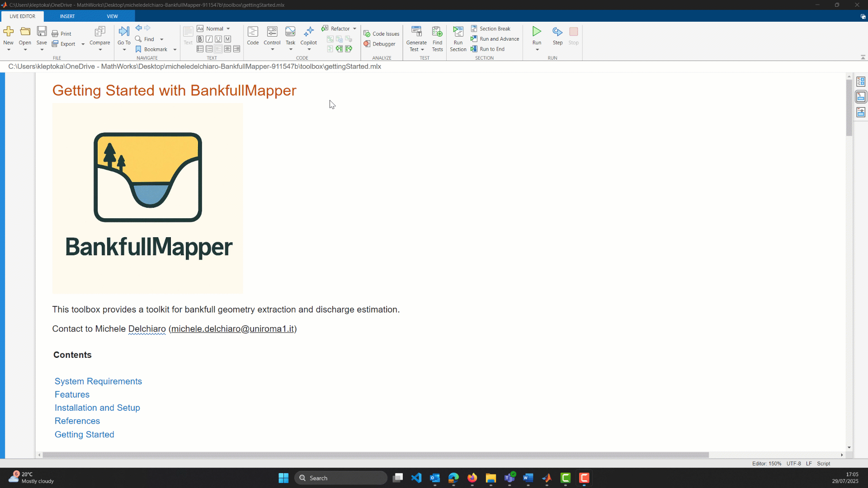Toggle Bold formatting
This screenshot has width=868, height=488.
coord(200,39)
